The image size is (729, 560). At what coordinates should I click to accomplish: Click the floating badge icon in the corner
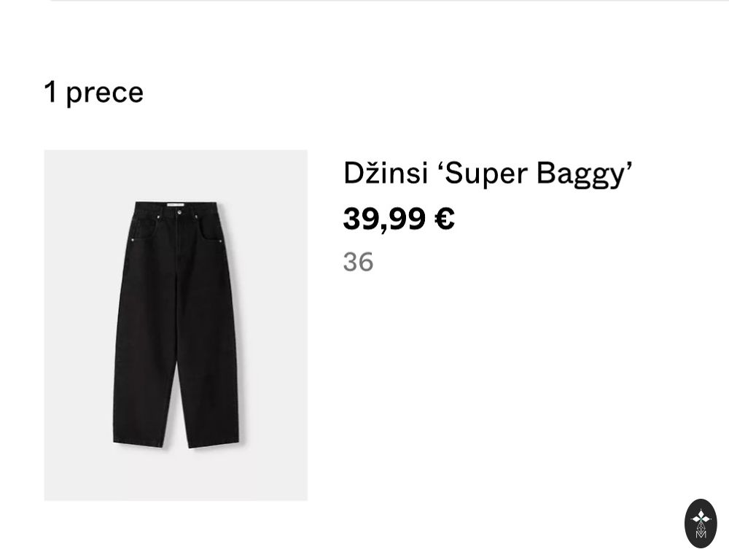click(x=701, y=524)
